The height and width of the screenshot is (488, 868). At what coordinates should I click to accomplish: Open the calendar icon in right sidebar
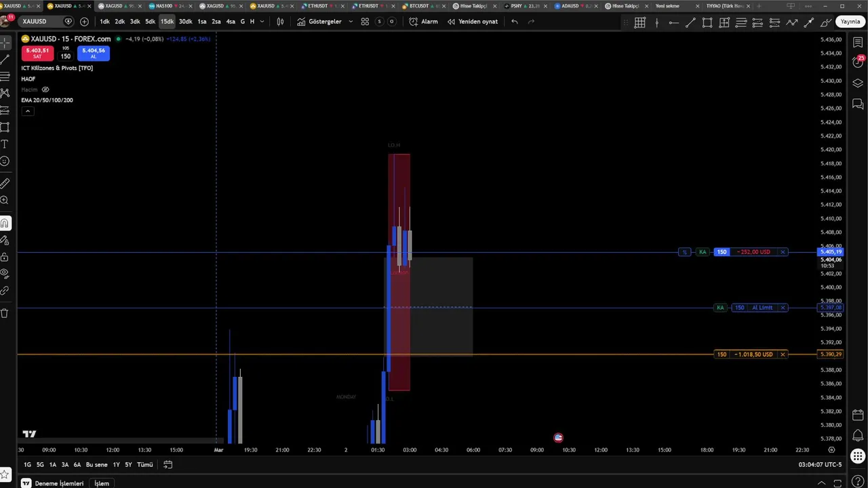(x=858, y=415)
